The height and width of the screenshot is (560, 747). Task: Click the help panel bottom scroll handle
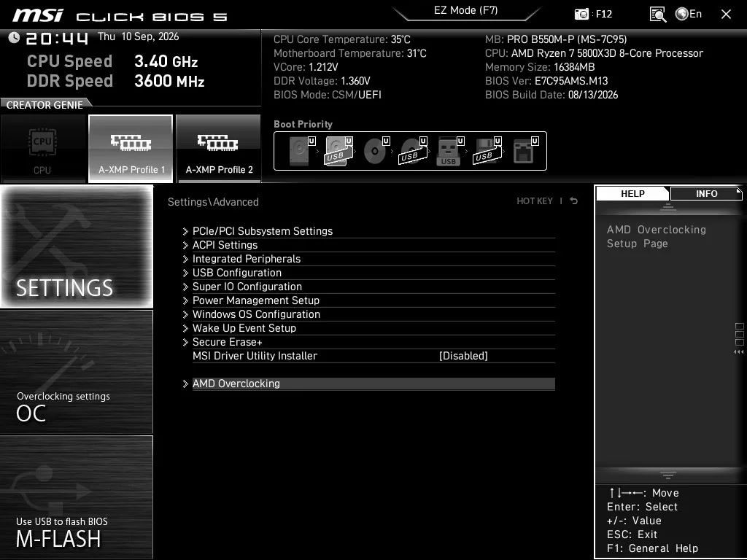pyautogui.click(x=668, y=475)
